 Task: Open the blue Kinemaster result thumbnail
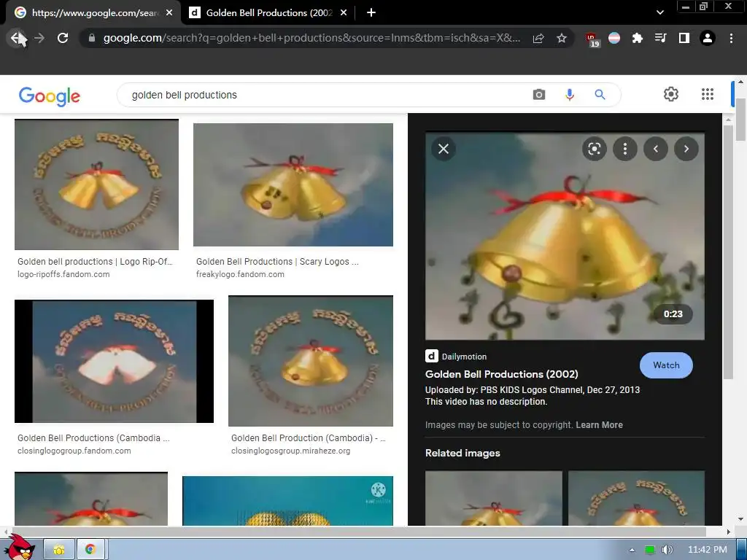click(x=287, y=501)
